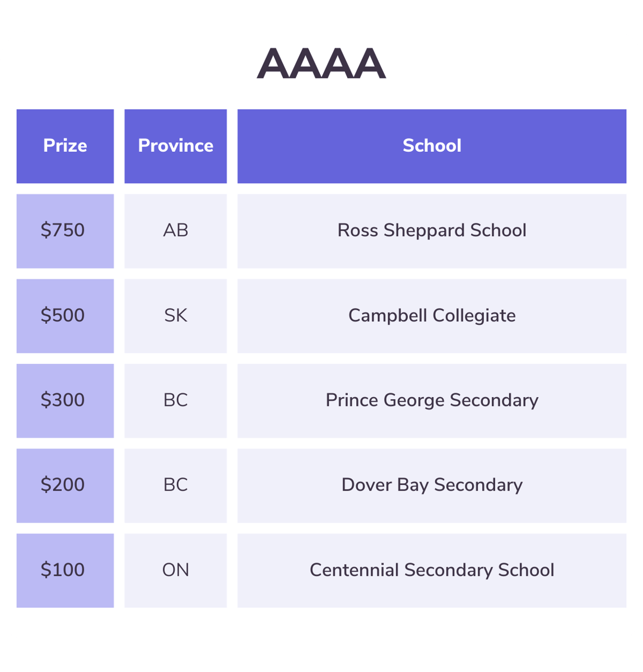The height and width of the screenshot is (672, 643).
Task: Select the SK province cell
Action: click(175, 316)
